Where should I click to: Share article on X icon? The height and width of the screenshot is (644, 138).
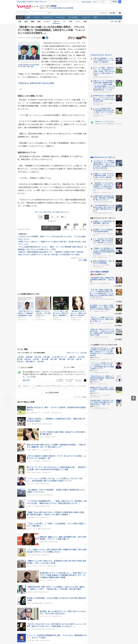pyautogui.click(x=43, y=38)
